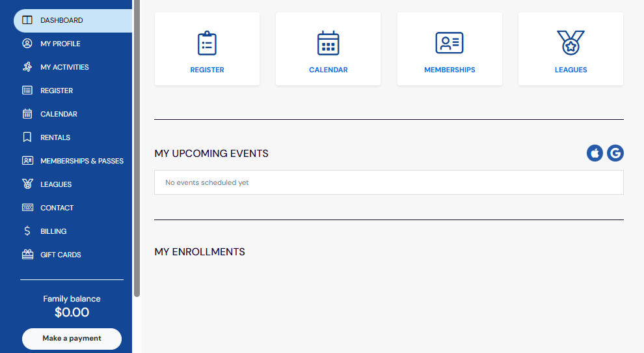Click the Google calendar sync icon
This screenshot has width=644, height=353.
pos(615,153)
